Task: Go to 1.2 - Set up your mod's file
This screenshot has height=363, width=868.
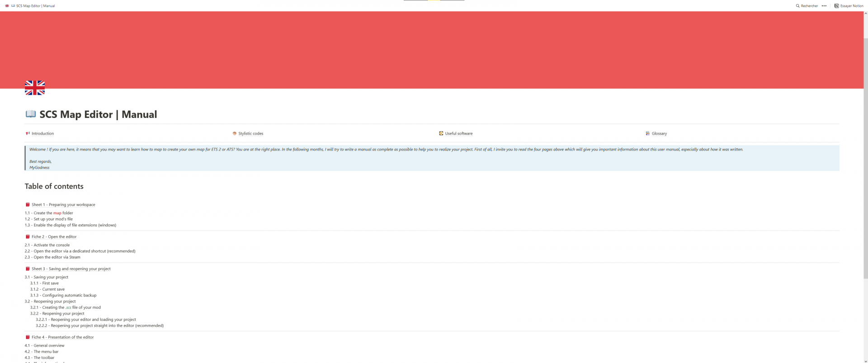Action: pyautogui.click(x=49, y=219)
